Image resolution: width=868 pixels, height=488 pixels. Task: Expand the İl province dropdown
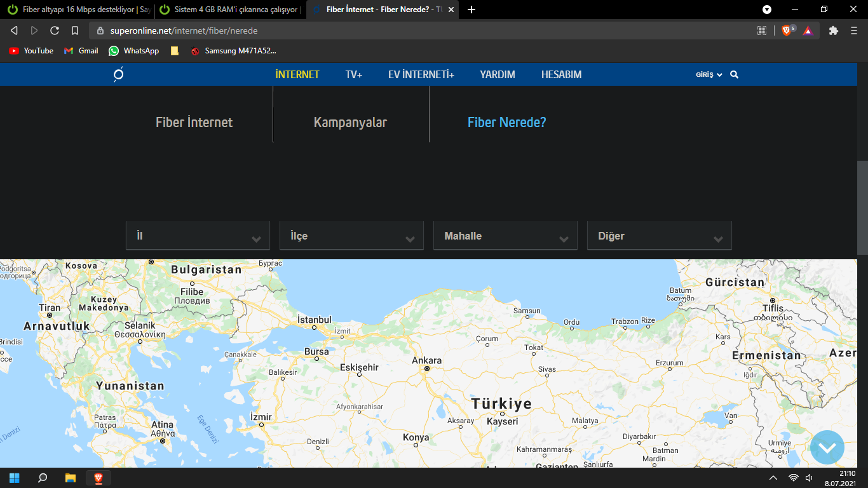tap(198, 236)
